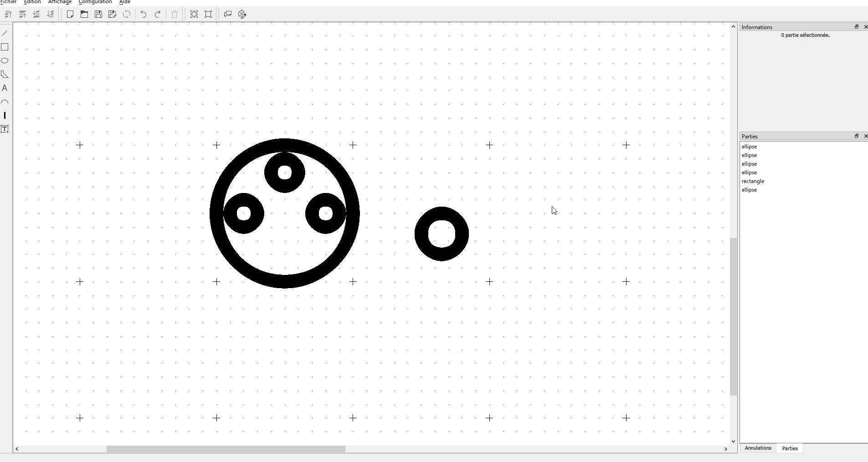Choose the ellipse drawing tool

click(5, 61)
